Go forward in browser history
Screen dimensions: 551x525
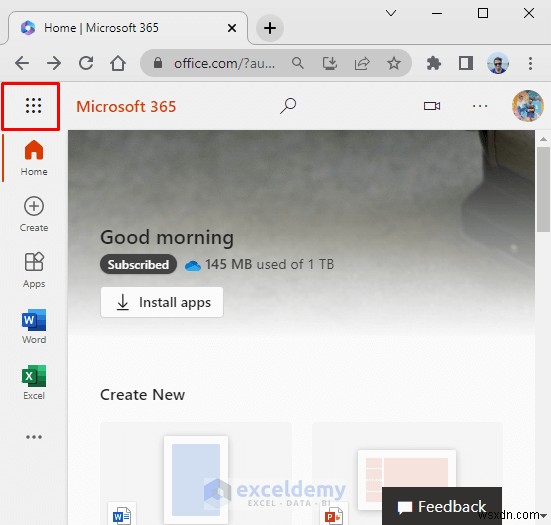coord(54,63)
